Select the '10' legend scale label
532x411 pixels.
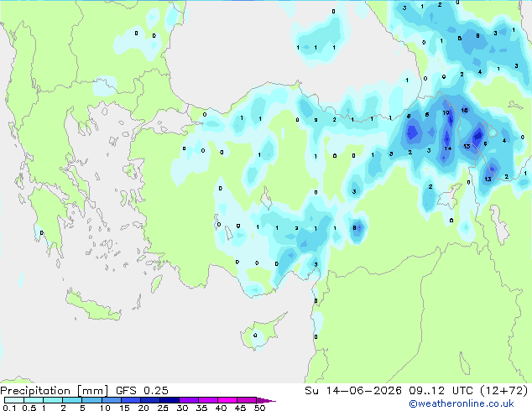(105, 408)
